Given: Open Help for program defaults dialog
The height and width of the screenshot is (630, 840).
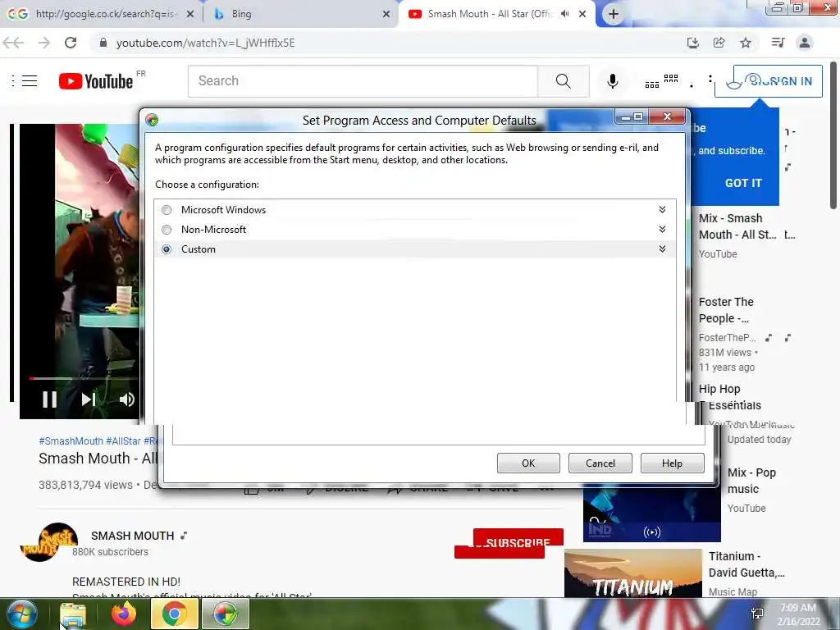Looking at the screenshot, I should pos(672,463).
